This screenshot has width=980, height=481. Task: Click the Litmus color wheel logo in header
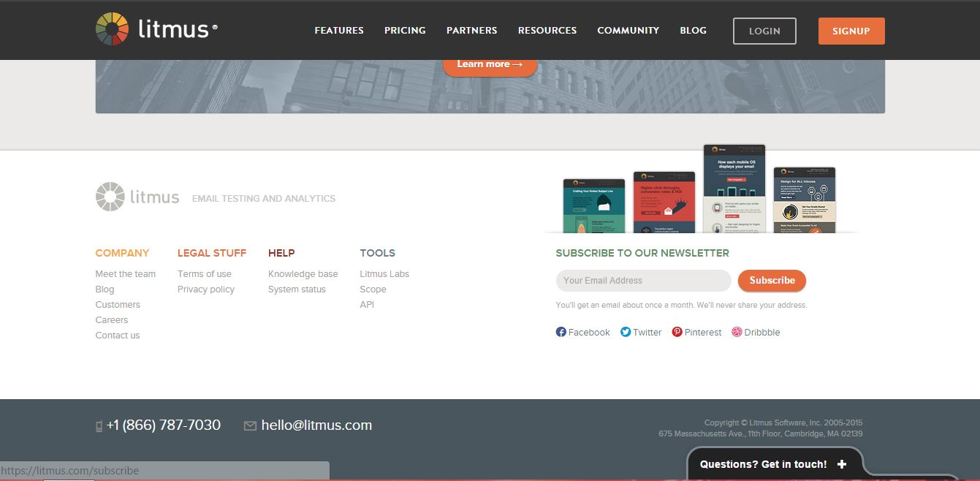pyautogui.click(x=113, y=29)
